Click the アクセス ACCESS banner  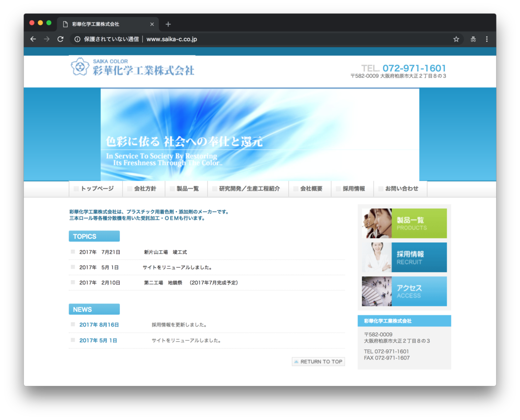coord(404,292)
